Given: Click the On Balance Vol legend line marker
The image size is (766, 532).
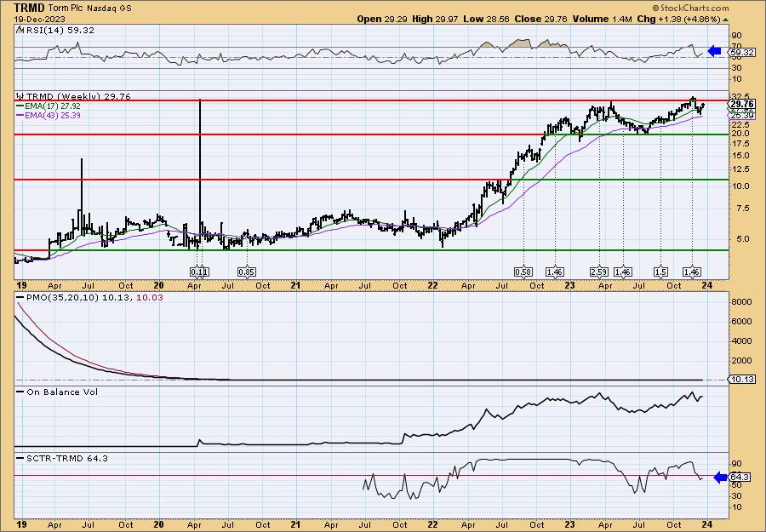Looking at the screenshot, I should [20, 392].
